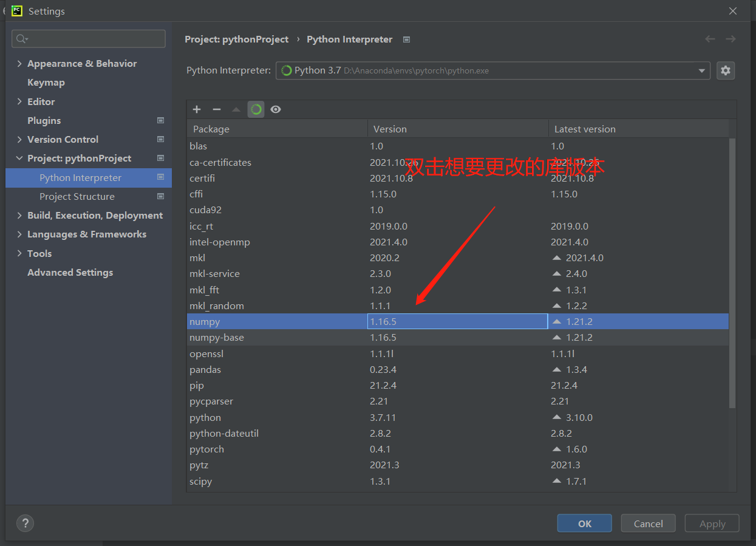The image size is (756, 546).
Task: Open the help question mark button
Action: coord(25,523)
